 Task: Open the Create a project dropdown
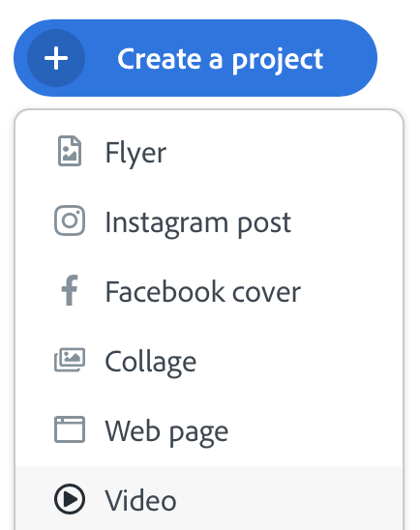tap(195, 58)
